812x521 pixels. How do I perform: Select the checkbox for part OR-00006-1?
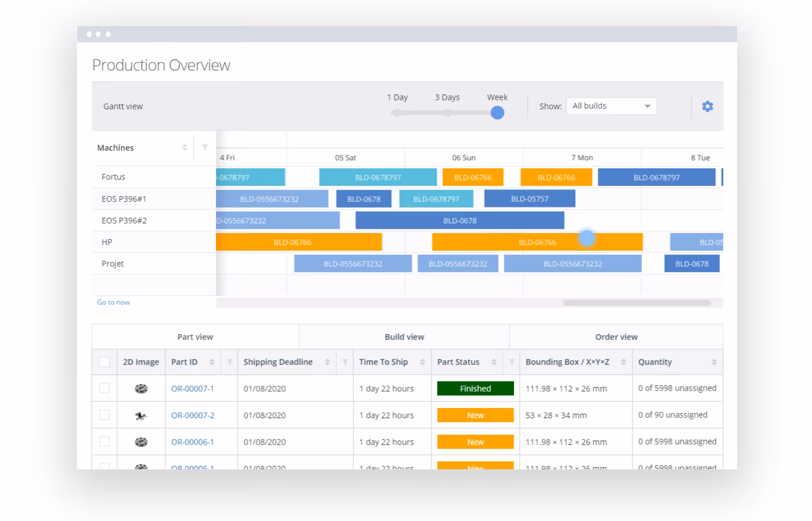104,441
